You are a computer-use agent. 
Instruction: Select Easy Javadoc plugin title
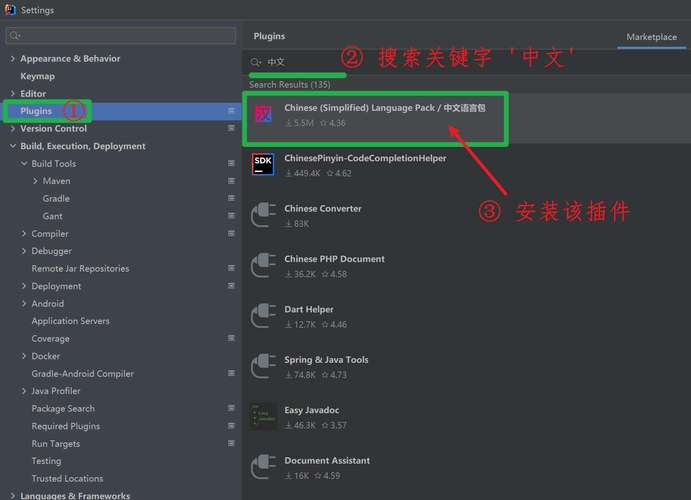tap(312, 410)
